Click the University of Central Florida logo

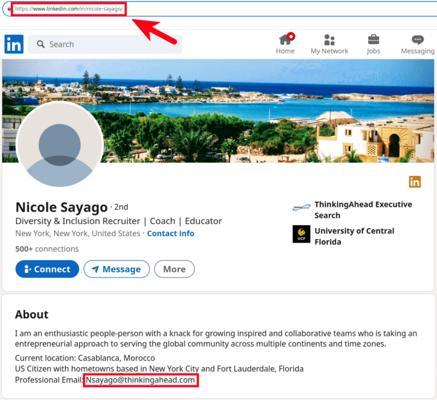tap(301, 234)
